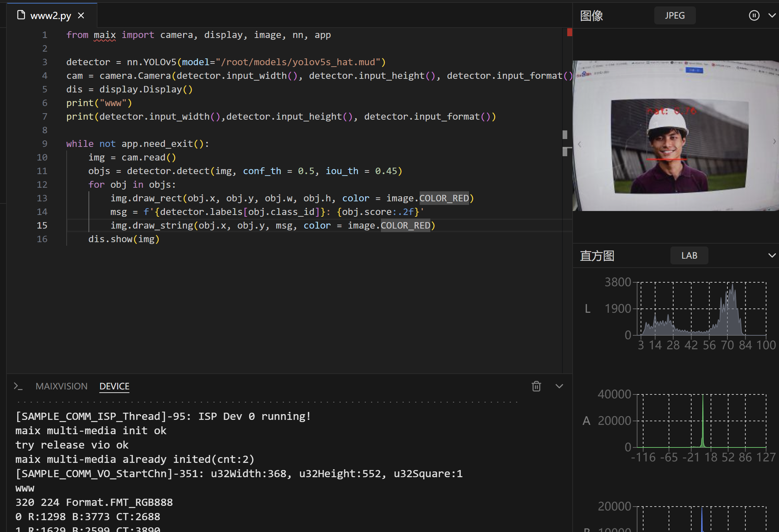
Task: Collapse the 直方图 histogram panel
Action: click(772, 255)
